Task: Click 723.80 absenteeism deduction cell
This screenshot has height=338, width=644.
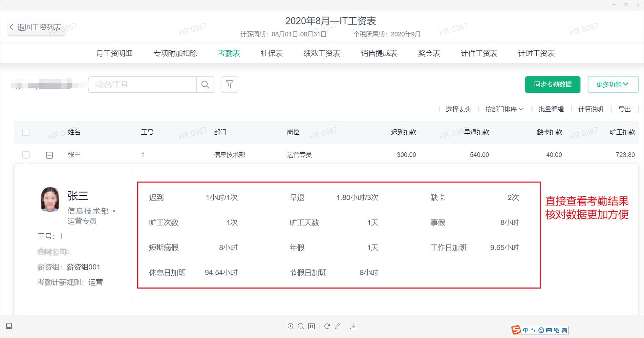Action: (x=625, y=155)
